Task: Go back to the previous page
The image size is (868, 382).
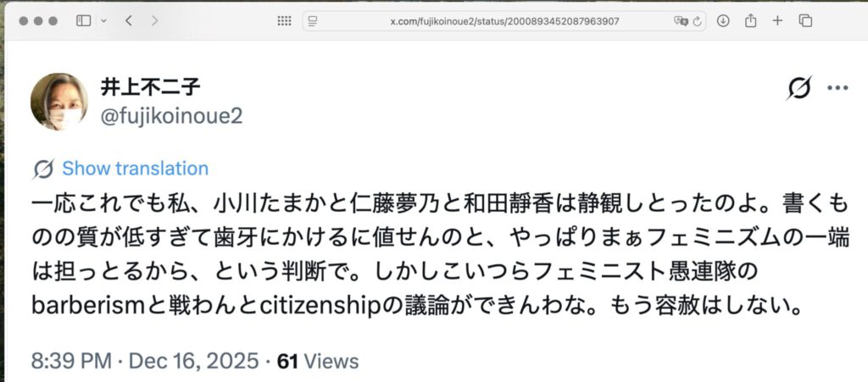Action: click(129, 21)
